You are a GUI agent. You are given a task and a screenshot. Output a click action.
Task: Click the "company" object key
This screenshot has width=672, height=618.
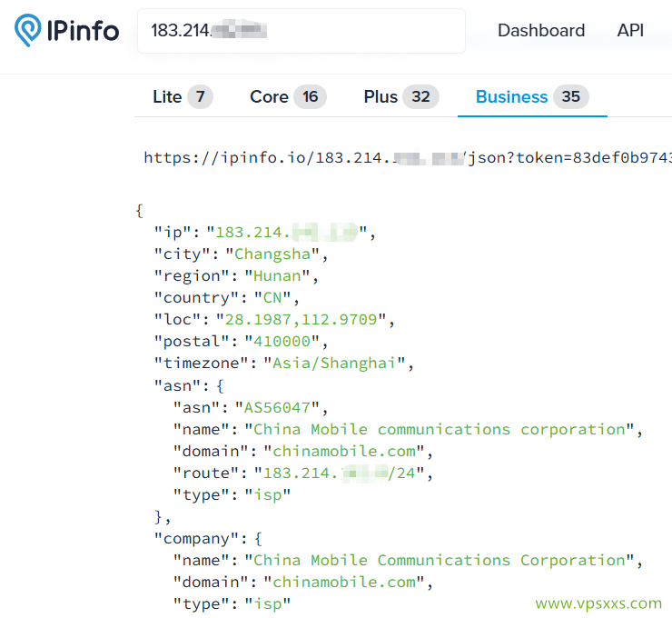tap(197, 539)
